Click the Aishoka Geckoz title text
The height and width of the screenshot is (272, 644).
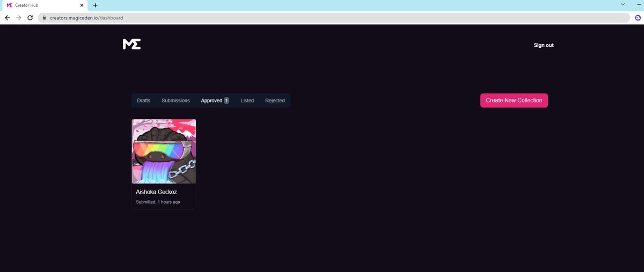tap(156, 192)
